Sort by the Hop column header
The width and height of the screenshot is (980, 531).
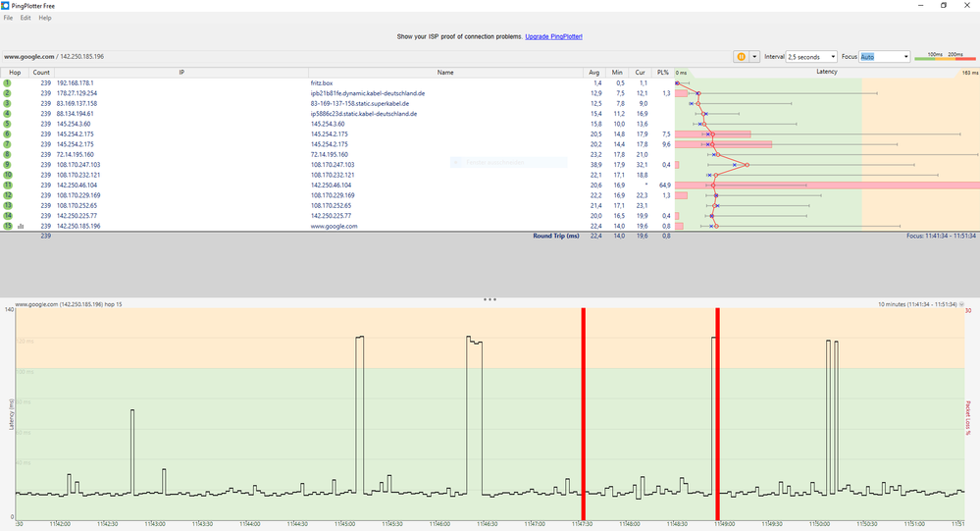pyautogui.click(x=15, y=73)
